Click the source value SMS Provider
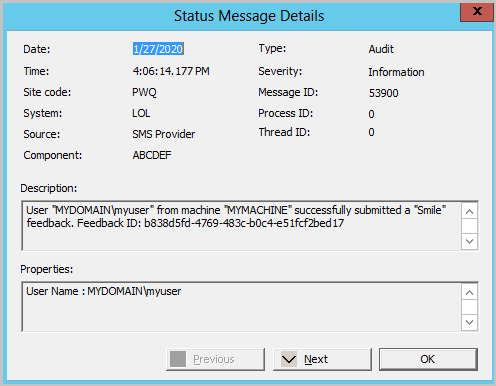This screenshot has height=386, width=496. 163,134
